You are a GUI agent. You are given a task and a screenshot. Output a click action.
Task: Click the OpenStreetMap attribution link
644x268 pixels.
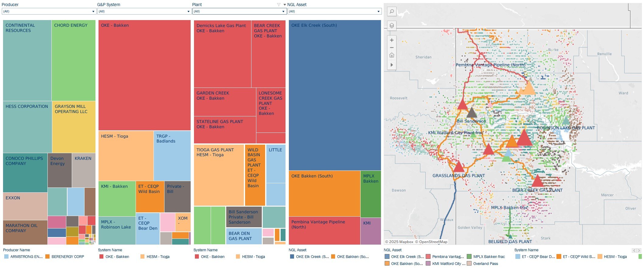431,242
